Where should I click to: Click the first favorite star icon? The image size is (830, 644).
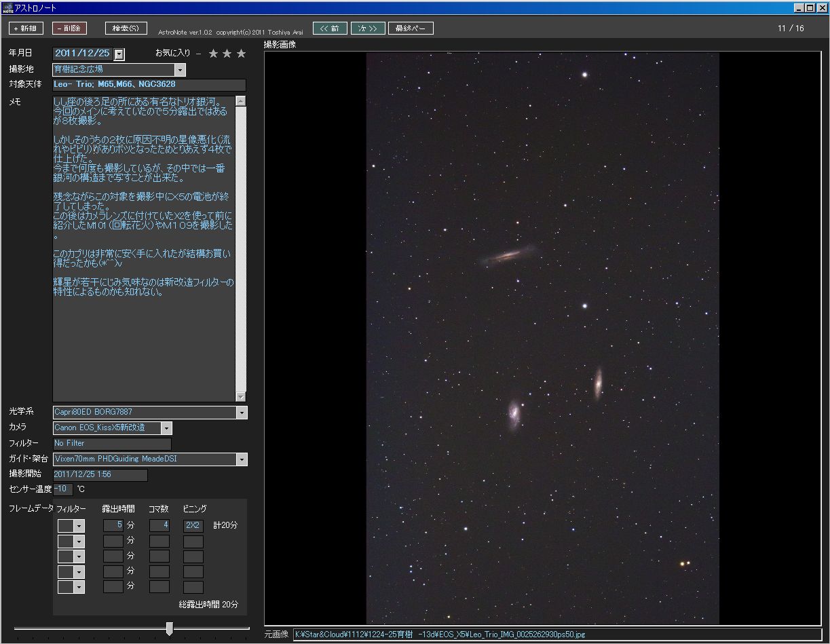(x=213, y=54)
